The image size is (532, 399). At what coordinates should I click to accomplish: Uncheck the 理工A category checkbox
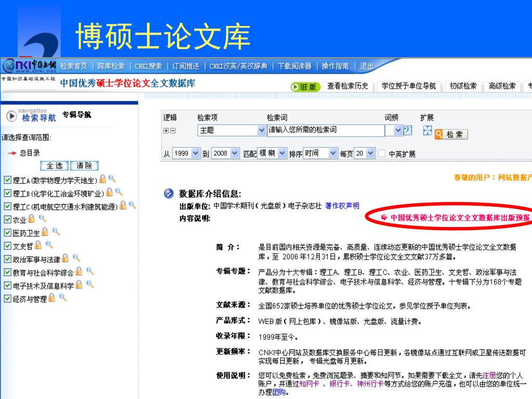7,180
